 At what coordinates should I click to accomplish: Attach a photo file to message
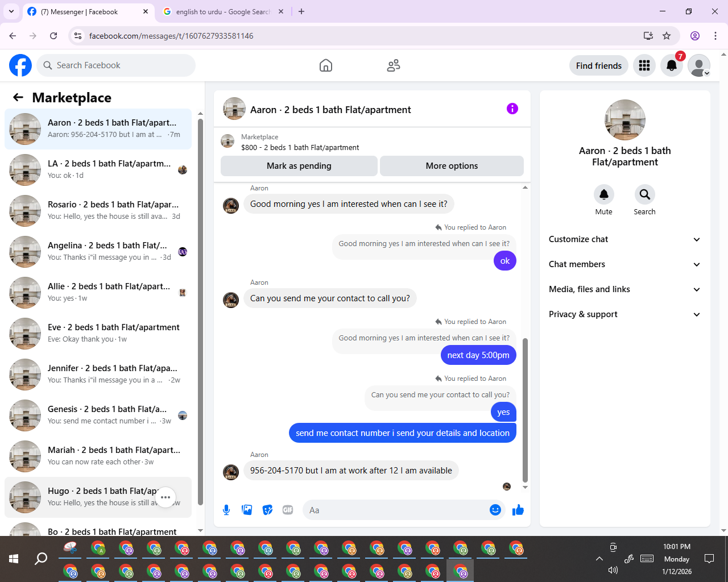click(247, 510)
